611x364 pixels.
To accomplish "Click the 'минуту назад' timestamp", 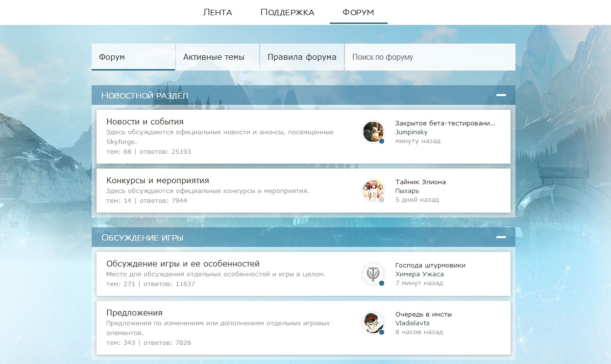I will pyautogui.click(x=418, y=141).
